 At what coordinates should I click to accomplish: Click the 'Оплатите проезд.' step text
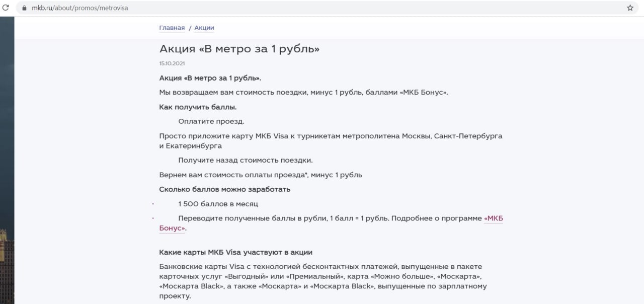click(x=211, y=121)
